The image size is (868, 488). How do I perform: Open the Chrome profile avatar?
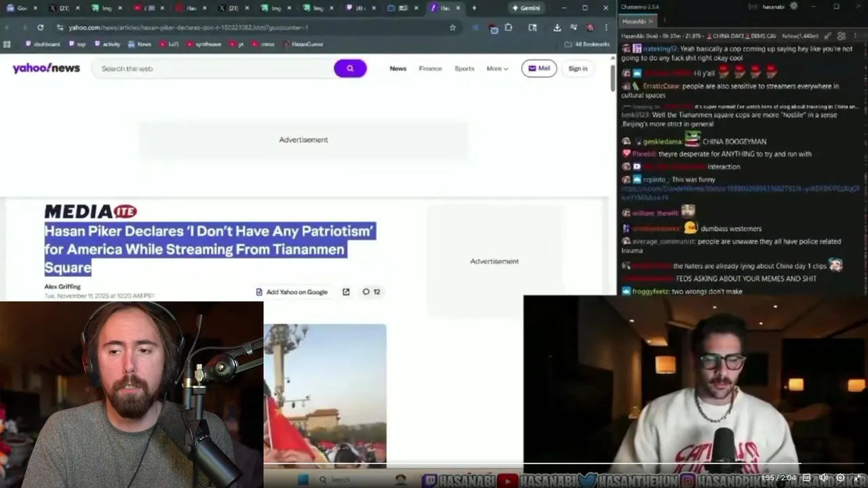(590, 27)
